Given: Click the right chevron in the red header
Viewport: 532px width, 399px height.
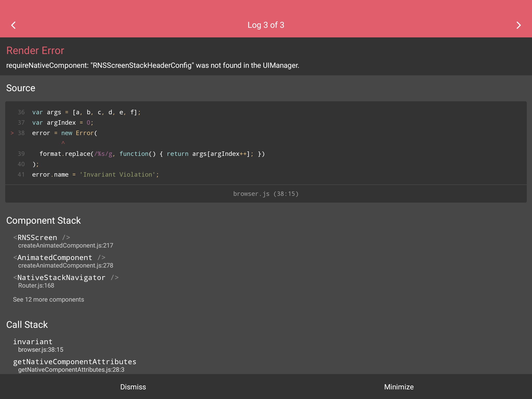Looking at the screenshot, I should click(x=518, y=25).
